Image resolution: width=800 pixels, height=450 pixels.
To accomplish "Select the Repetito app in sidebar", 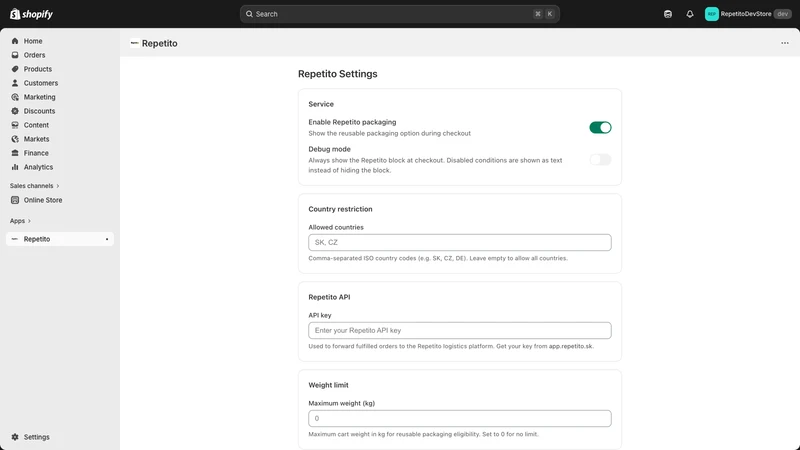I will (60, 239).
